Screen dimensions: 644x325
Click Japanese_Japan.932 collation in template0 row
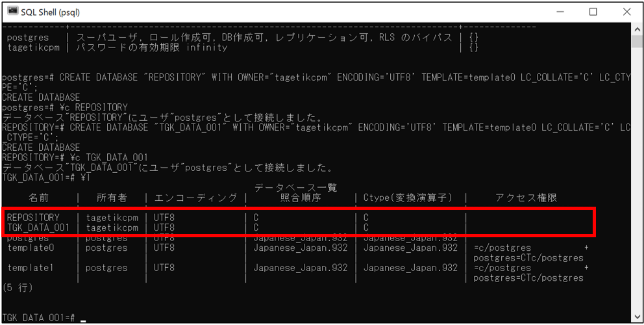coord(301,248)
